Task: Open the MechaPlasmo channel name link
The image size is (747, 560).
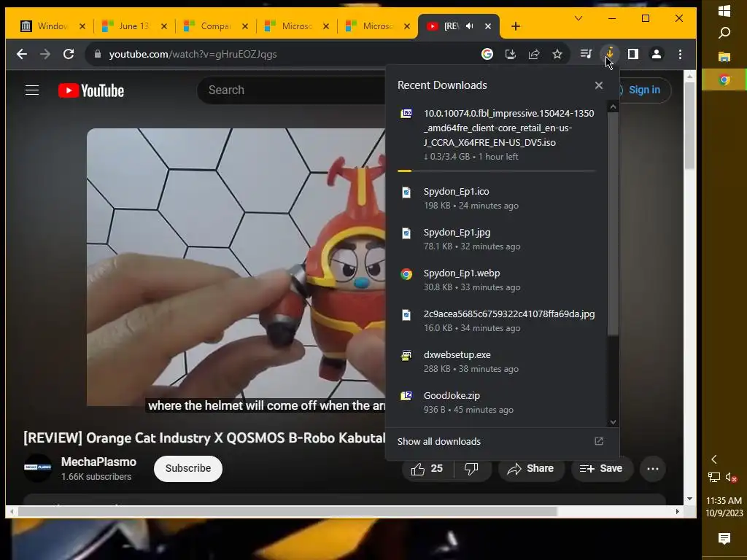Action: coord(98,462)
